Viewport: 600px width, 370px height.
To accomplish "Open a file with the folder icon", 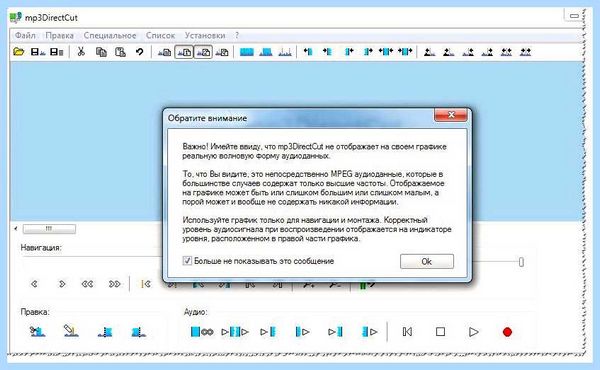I will tap(18, 52).
